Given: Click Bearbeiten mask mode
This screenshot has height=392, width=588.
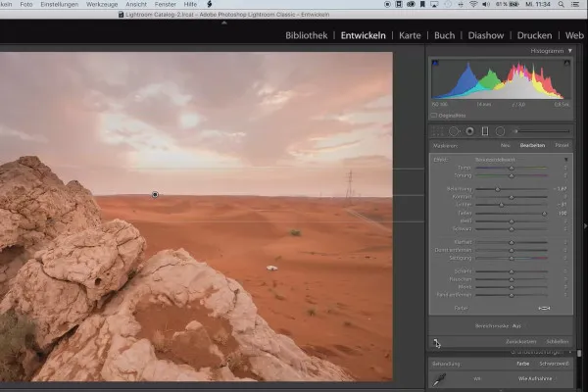Looking at the screenshot, I should point(532,145).
